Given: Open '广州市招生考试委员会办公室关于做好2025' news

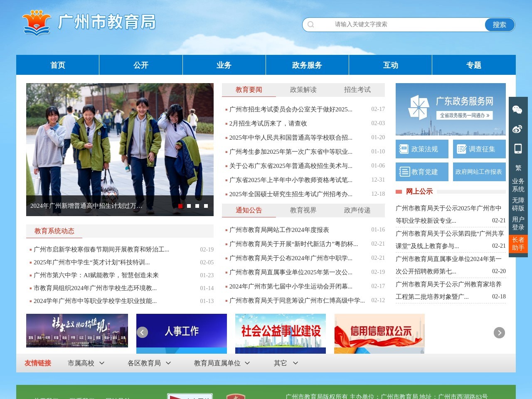Looking at the screenshot, I should coord(291,109).
